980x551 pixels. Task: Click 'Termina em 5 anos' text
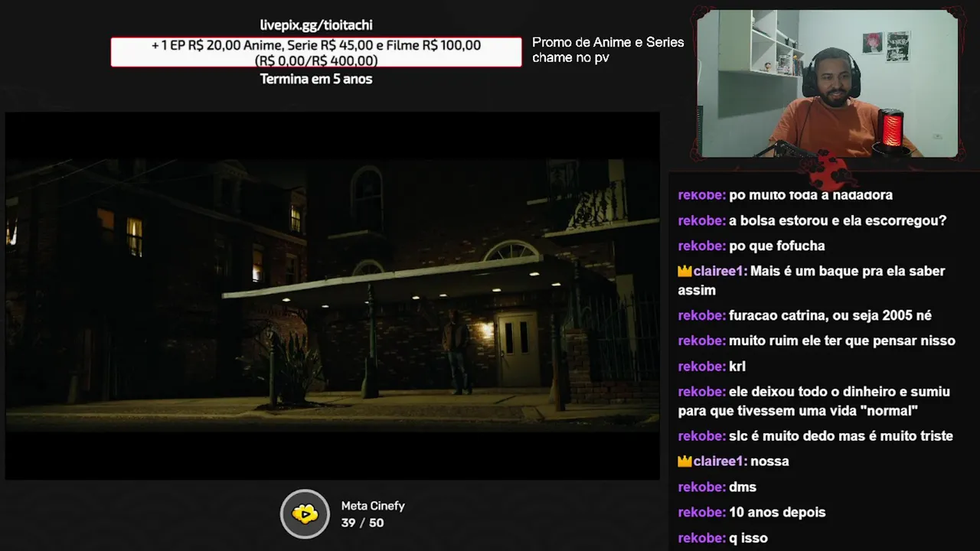click(316, 79)
